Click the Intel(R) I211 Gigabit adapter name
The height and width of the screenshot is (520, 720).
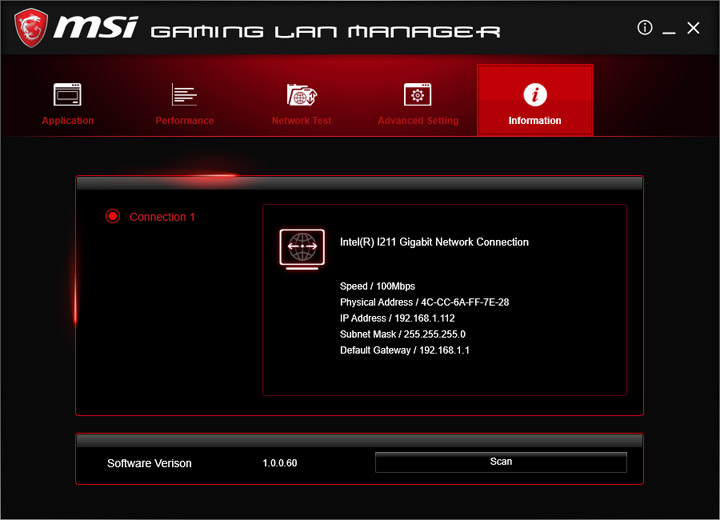point(434,242)
